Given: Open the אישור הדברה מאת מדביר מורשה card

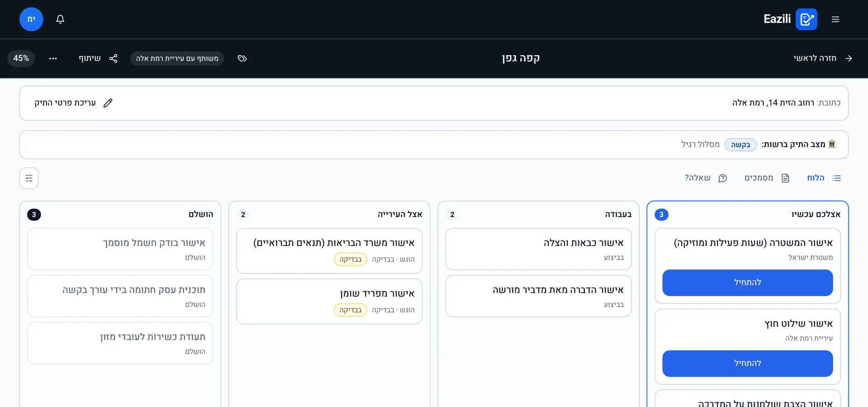Looking at the screenshot, I should pyautogui.click(x=538, y=296).
